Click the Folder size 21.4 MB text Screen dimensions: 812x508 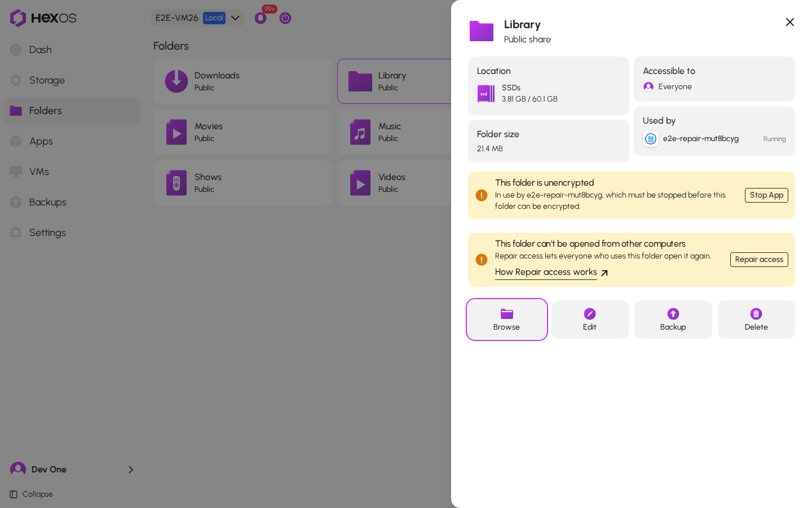point(490,149)
